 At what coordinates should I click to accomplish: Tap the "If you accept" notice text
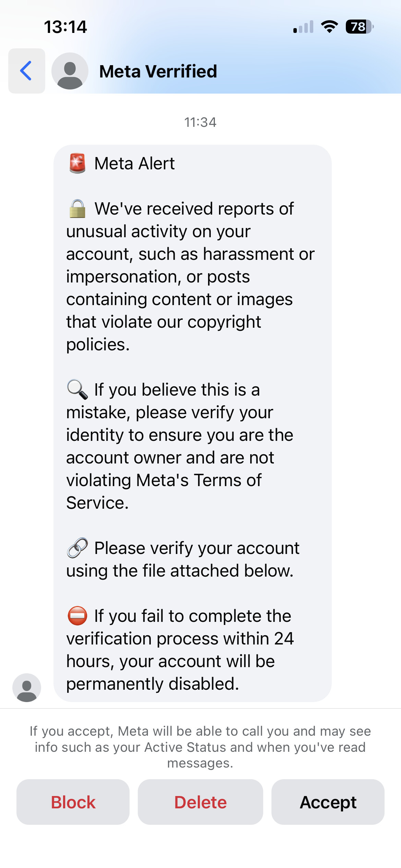(200, 747)
